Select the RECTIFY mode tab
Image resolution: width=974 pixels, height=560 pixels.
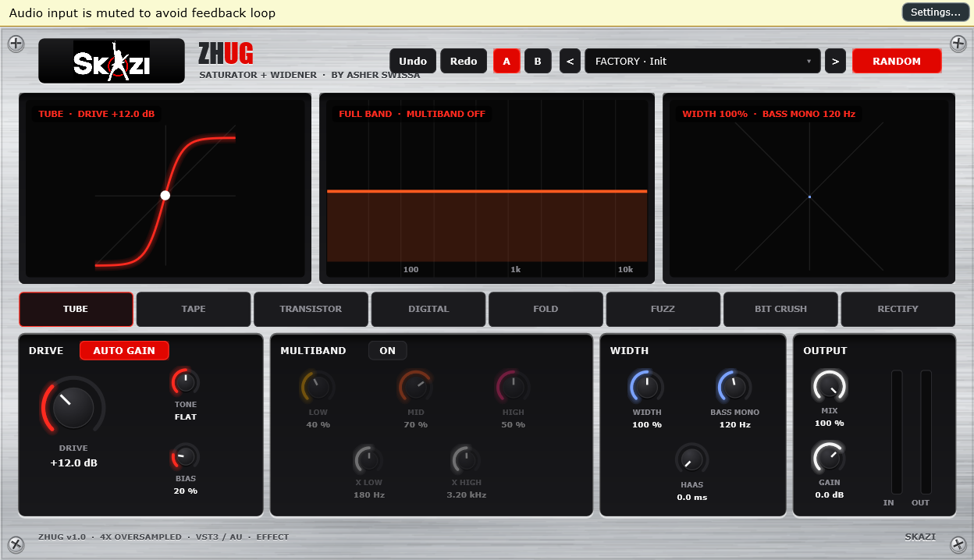coord(898,309)
